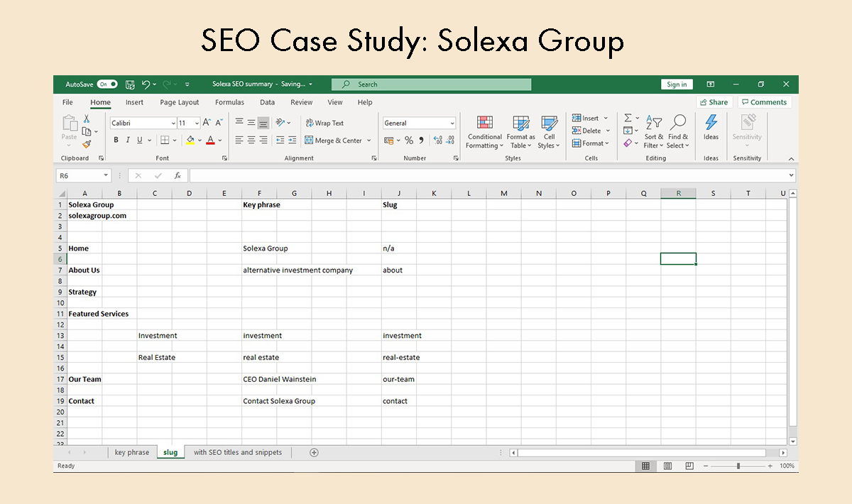Switch to the Insert ribbon tab
The height and width of the screenshot is (504, 852).
134,102
